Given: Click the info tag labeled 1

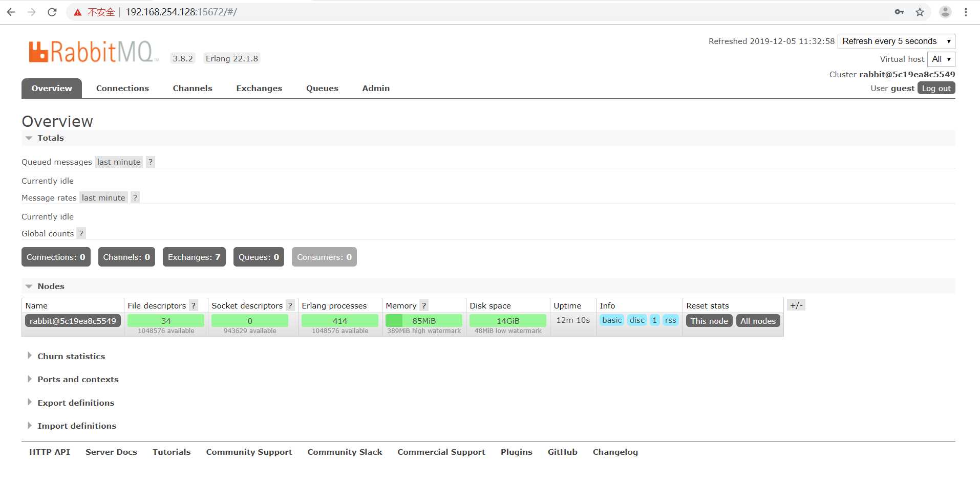Looking at the screenshot, I should [655, 320].
